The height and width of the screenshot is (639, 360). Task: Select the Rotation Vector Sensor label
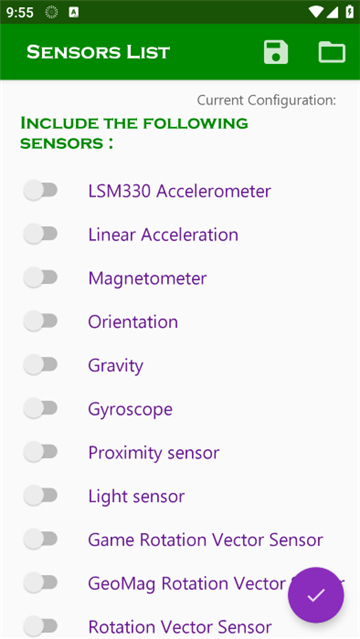coord(180,627)
